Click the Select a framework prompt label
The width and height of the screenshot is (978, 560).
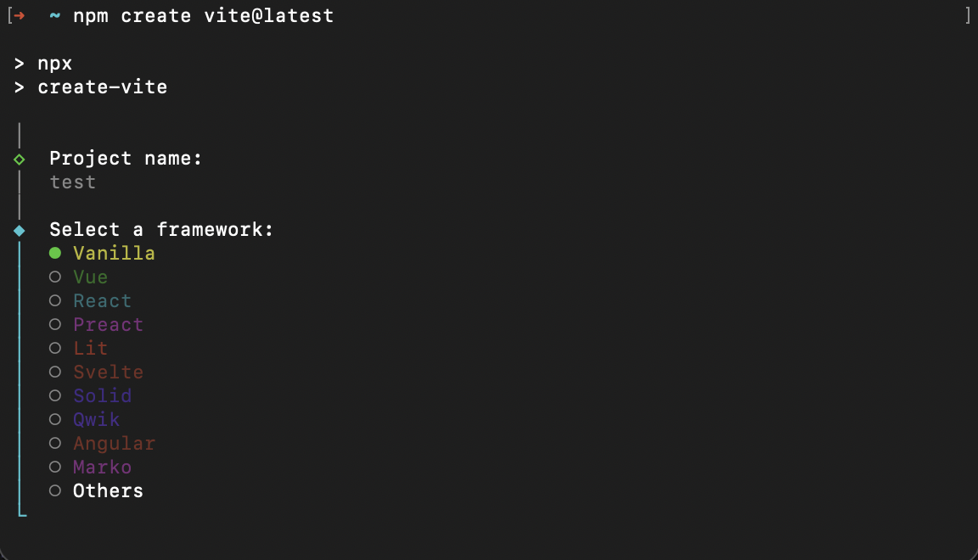point(160,229)
